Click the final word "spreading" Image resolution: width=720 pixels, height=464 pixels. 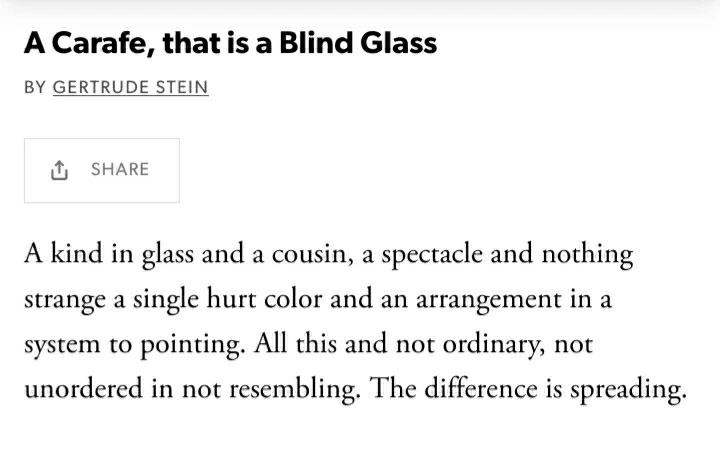(x=627, y=391)
